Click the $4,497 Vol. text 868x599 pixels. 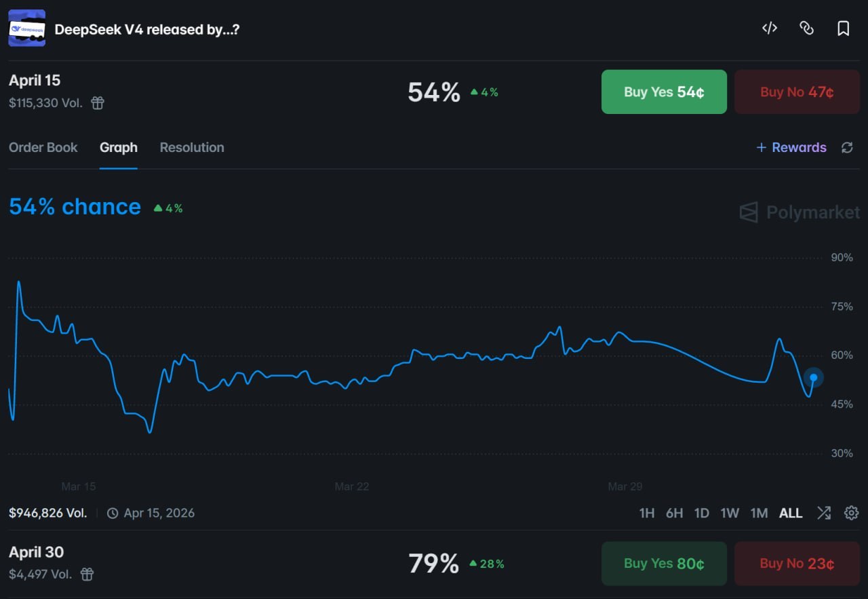pos(41,575)
